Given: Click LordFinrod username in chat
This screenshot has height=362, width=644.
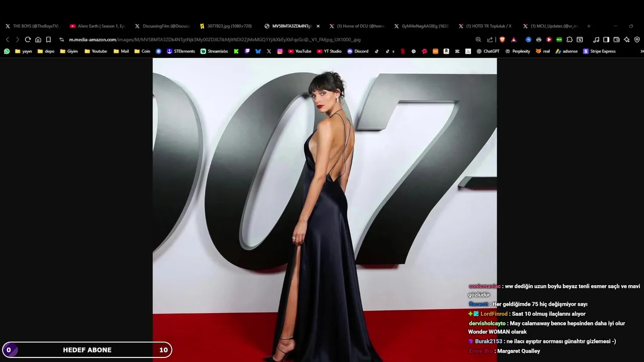Looking at the screenshot, I should coord(494,314).
